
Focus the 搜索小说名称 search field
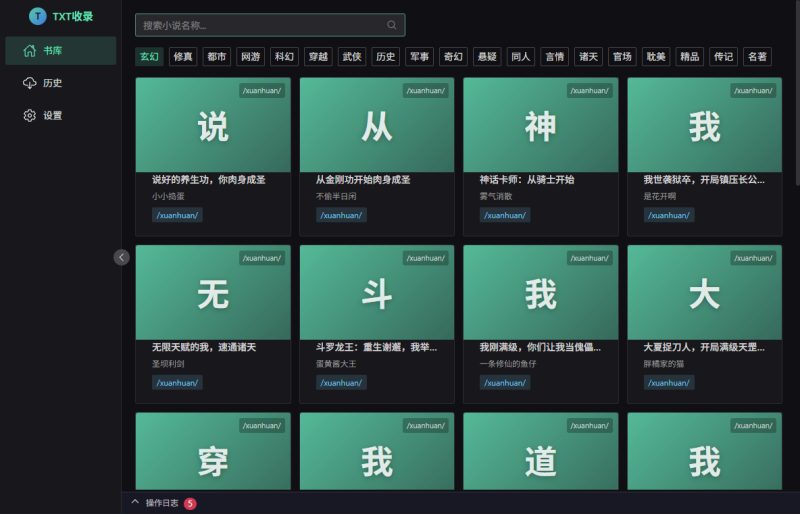(260, 25)
